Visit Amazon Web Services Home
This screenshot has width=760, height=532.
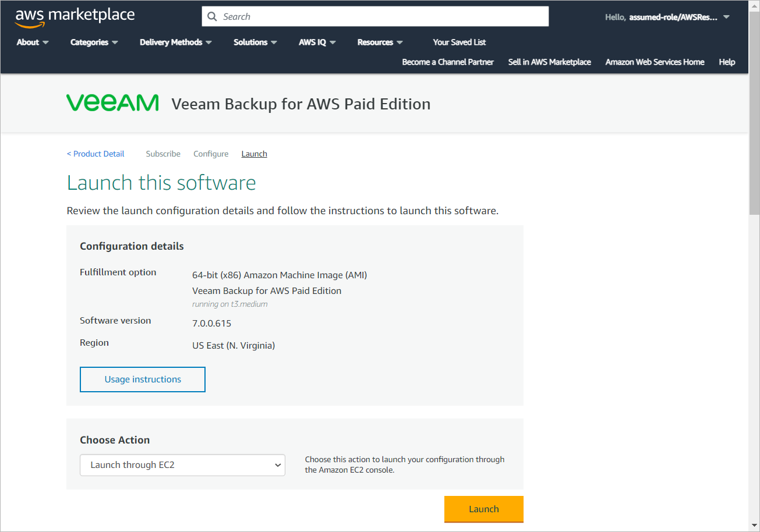tap(655, 62)
